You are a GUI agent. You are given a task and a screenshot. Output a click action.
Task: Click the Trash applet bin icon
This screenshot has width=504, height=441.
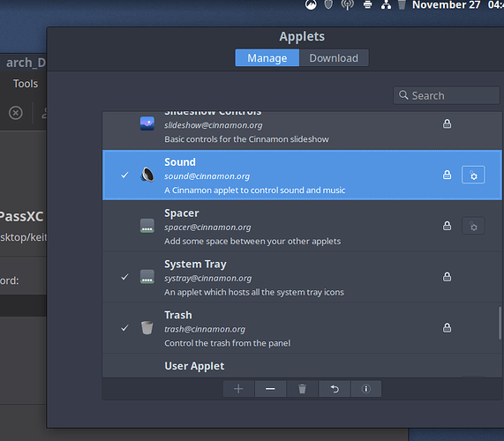click(x=147, y=328)
